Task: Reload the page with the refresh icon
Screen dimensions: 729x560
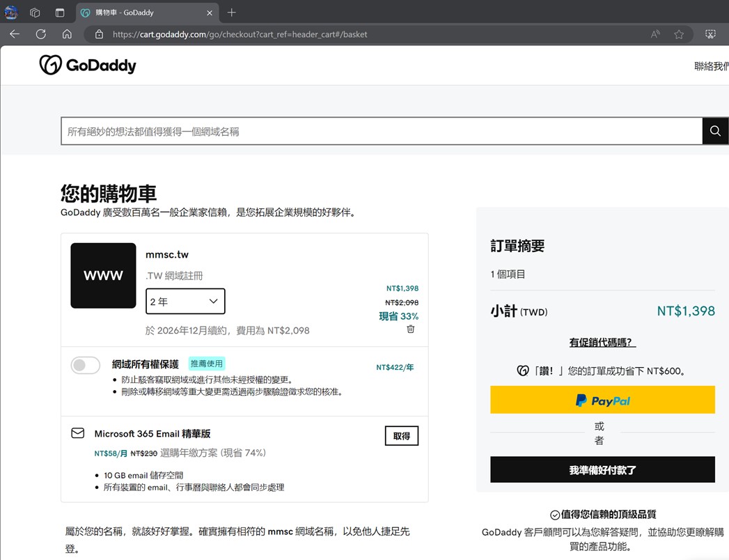Action: tap(41, 34)
